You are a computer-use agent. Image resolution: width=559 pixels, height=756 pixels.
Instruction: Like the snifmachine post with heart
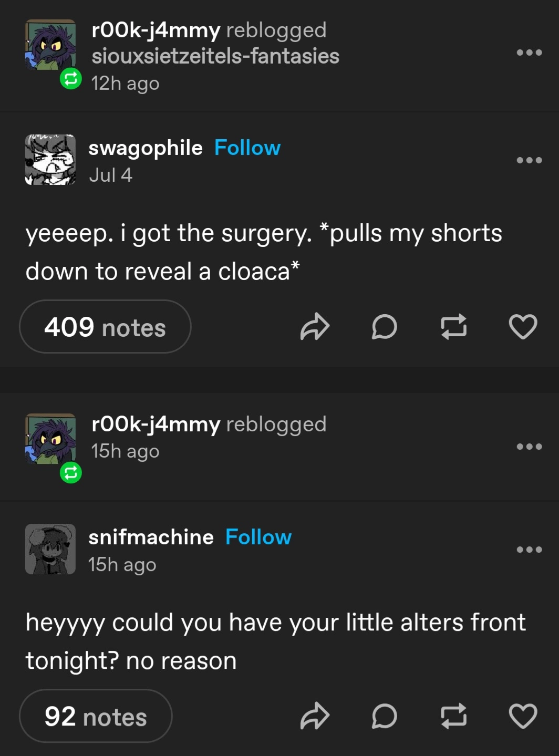click(523, 716)
